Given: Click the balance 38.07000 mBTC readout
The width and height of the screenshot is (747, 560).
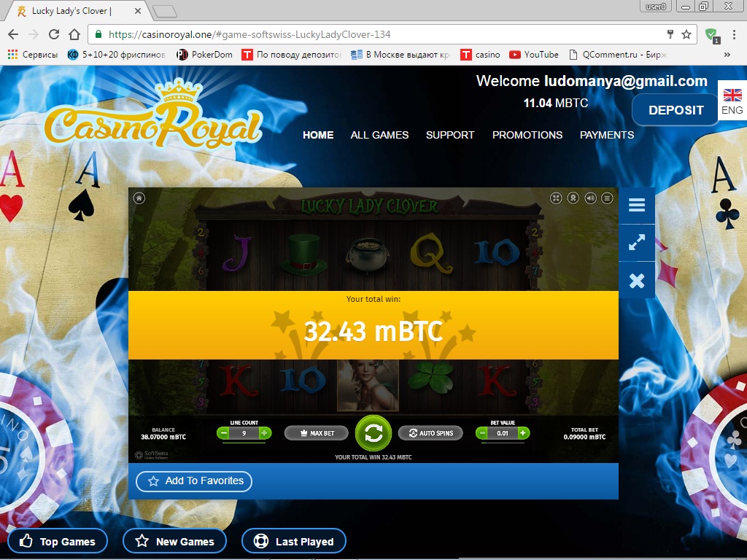Looking at the screenshot, I should click(163, 433).
